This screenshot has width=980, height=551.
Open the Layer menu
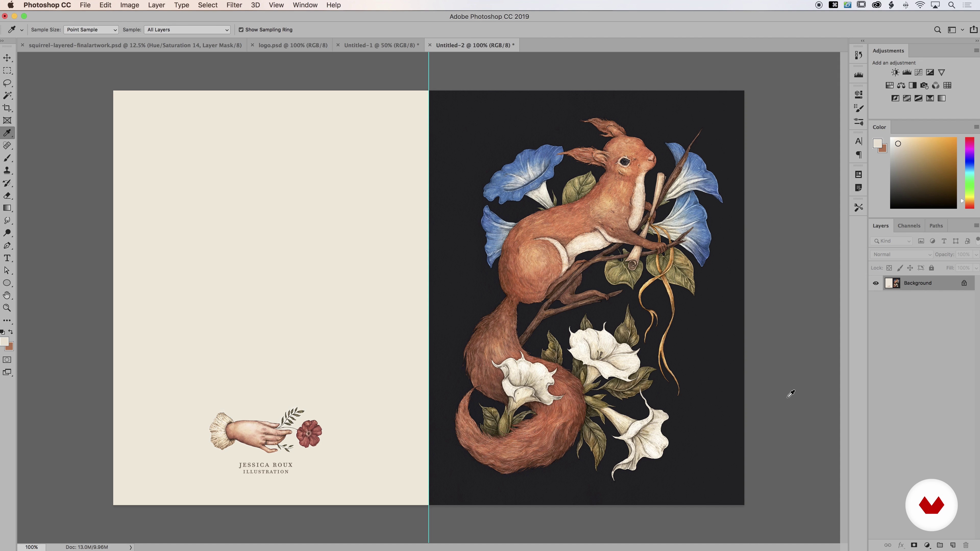156,5
